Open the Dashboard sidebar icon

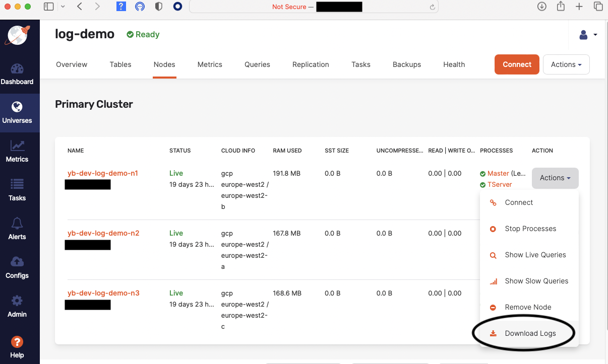tap(17, 69)
